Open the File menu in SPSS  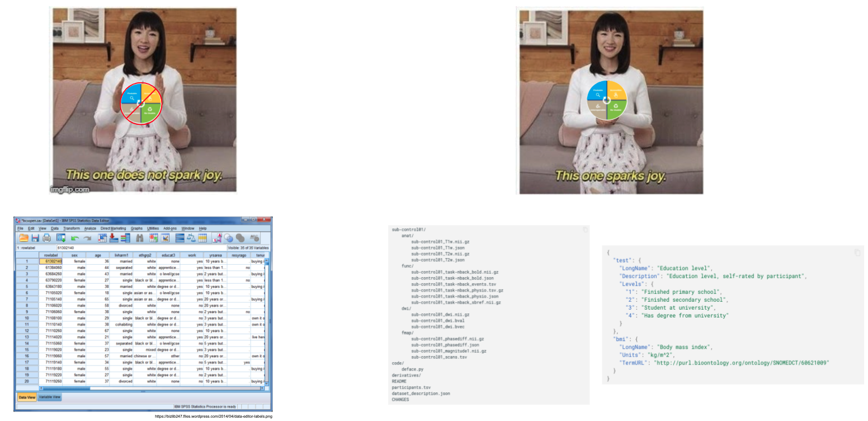20,228
